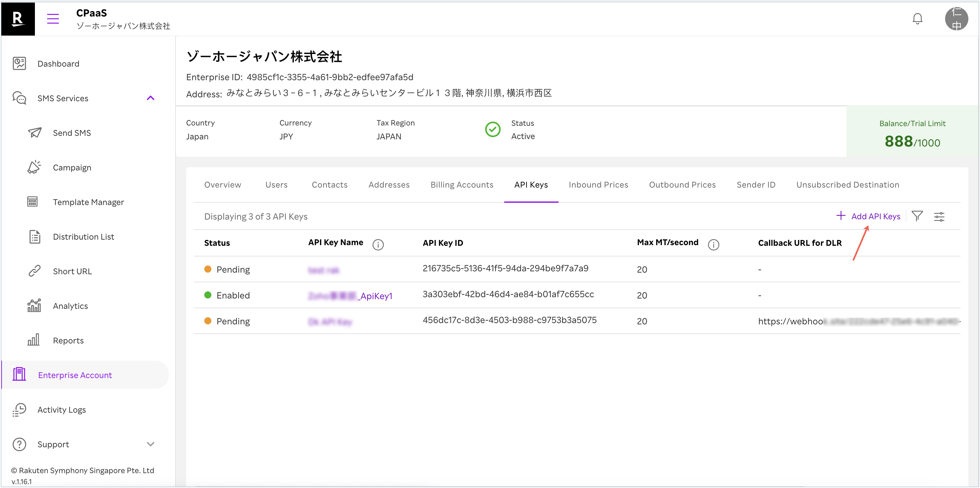Switch to the Addresses tab
980x488 pixels.
click(x=389, y=185)
